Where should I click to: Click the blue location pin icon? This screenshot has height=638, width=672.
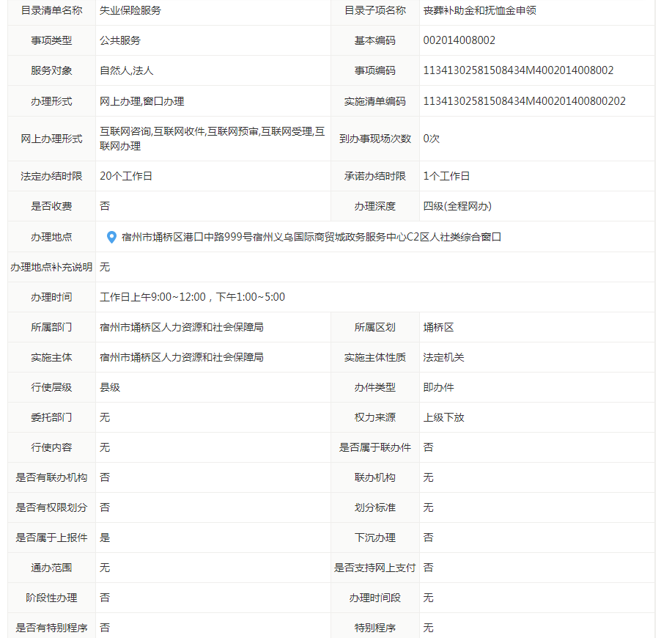pos(111,237)
